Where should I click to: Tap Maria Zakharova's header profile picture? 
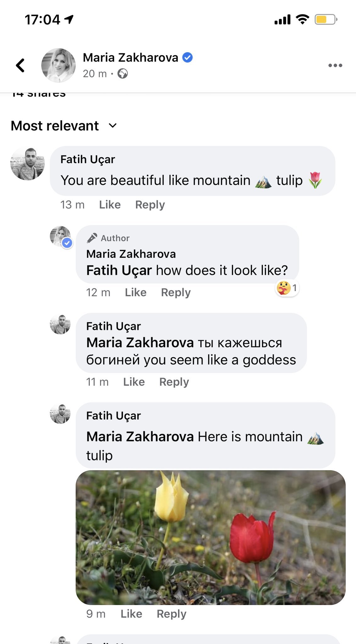pyautogui.click(x=58, y=65)
